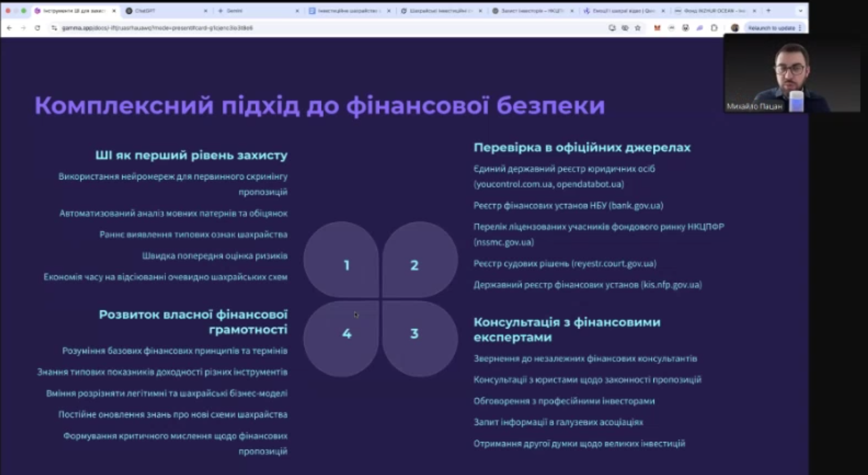The image size is (868, 475).
Task: Click the line Консультації з юристами щодо законності пропозицій
Action: tap(588, 380)
